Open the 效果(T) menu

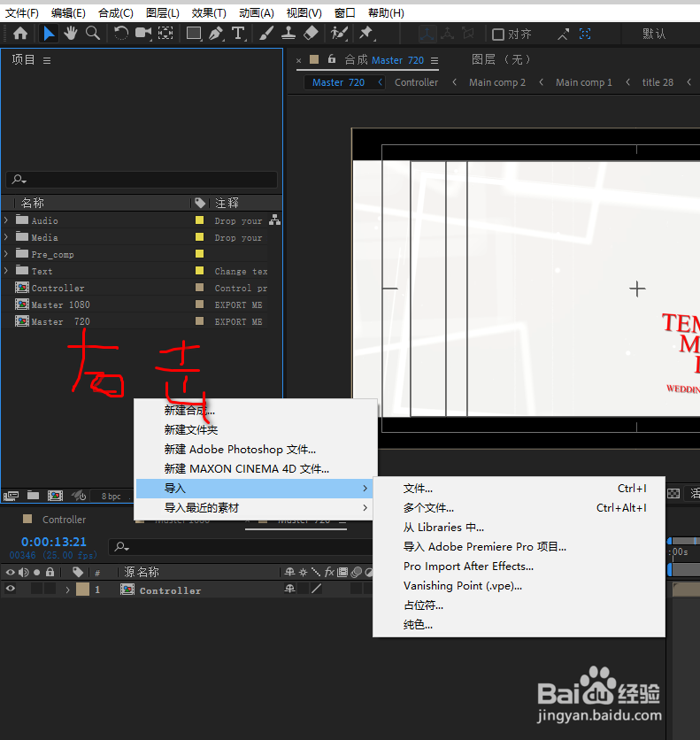tap(209, 13)
